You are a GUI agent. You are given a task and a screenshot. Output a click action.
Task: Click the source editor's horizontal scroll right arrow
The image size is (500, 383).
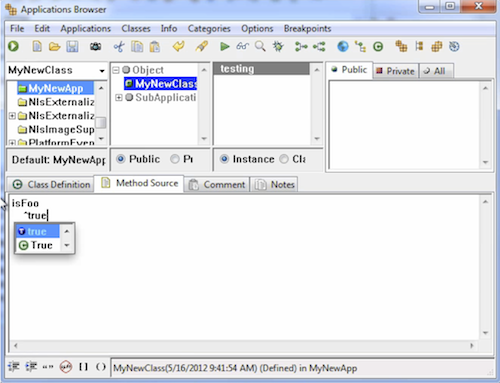(x=471, y=346)
